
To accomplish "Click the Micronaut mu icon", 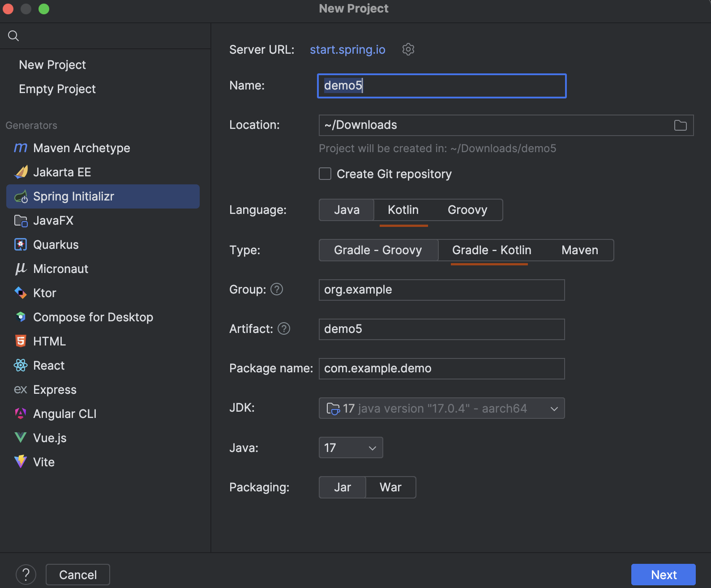I will click(x=21, y=268).
